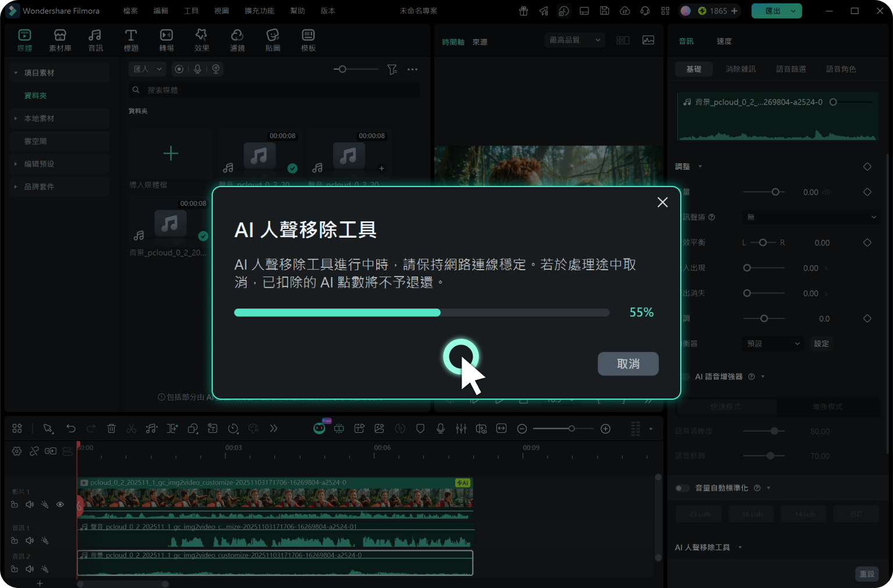Click the 重設 button
The image size is (893, 588).
(x=867, y=574)
